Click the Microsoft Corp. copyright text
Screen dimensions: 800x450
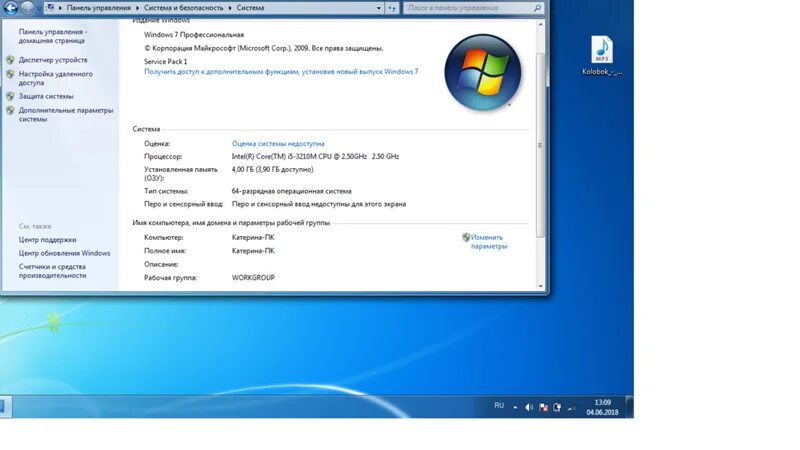263,48
